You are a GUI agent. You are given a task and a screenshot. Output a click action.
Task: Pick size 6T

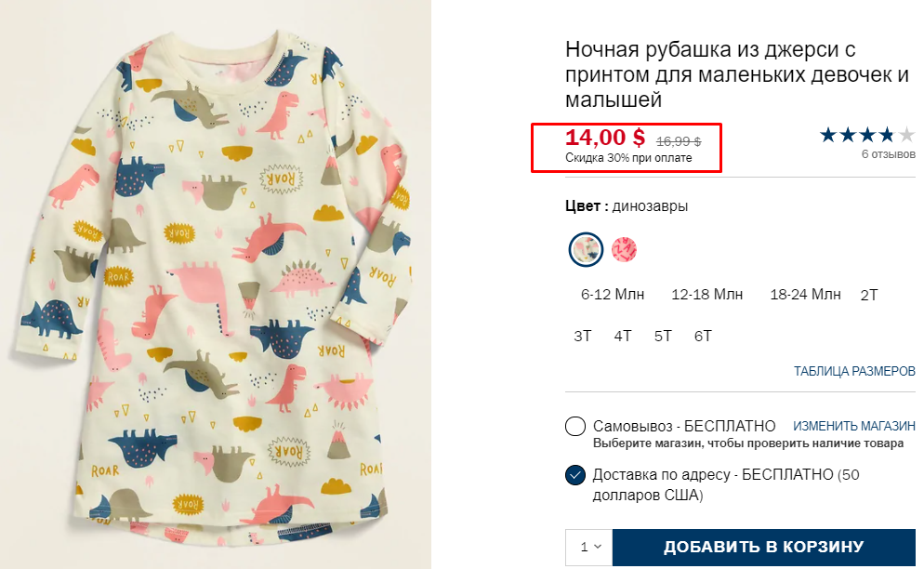coord(703,336)
